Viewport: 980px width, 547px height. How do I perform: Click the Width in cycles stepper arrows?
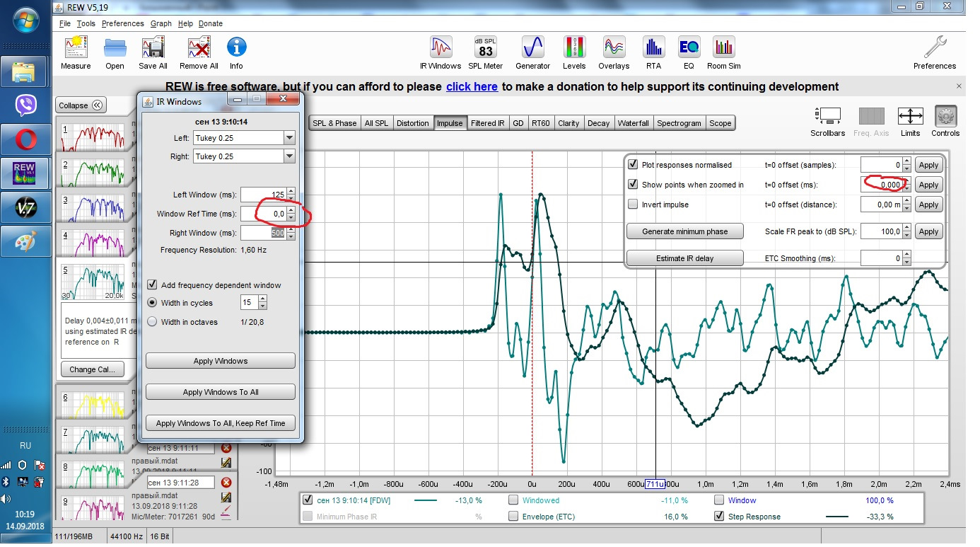[x=263, y=302]
